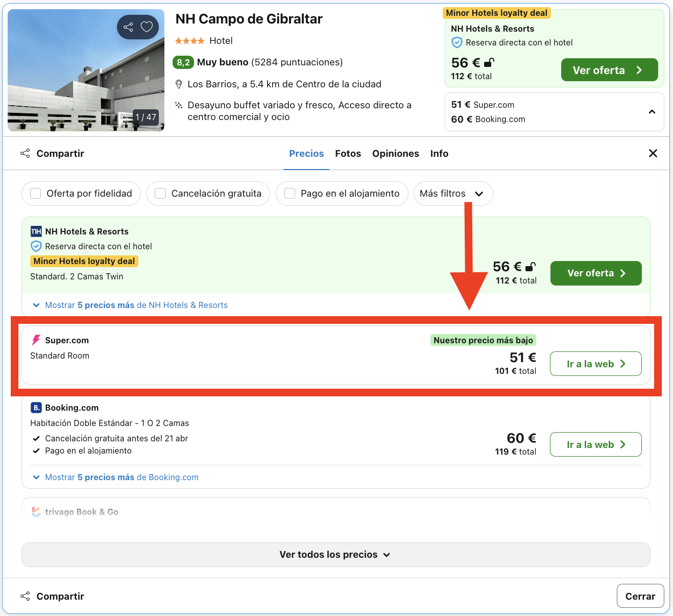
Task: Open the Más filtros dropdown
Action: click(x=453, y=194)
